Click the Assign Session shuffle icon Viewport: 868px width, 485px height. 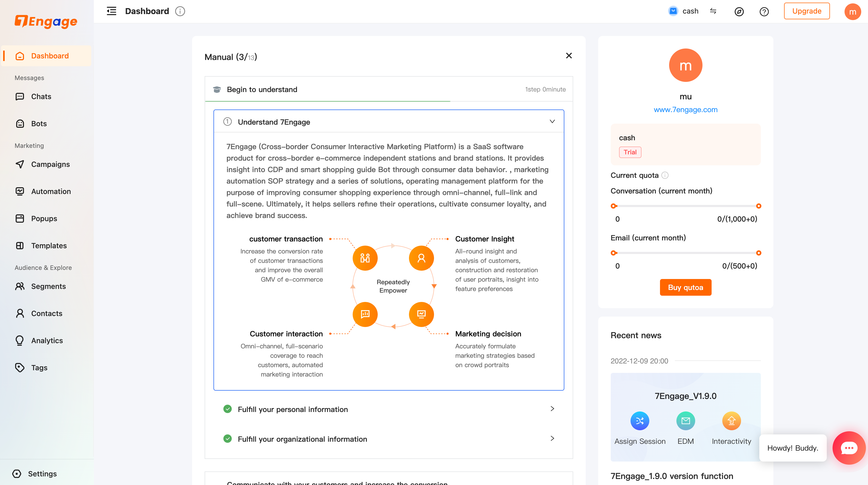[640, 421]
